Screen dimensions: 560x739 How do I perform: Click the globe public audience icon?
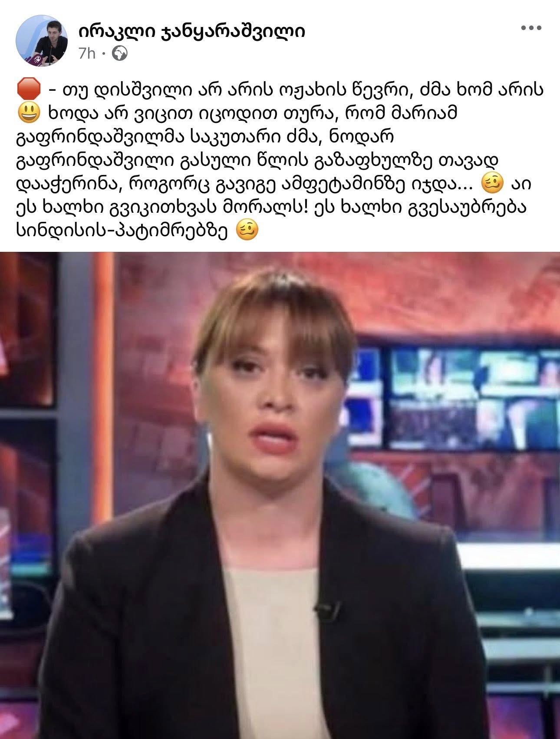coord(120,53)
